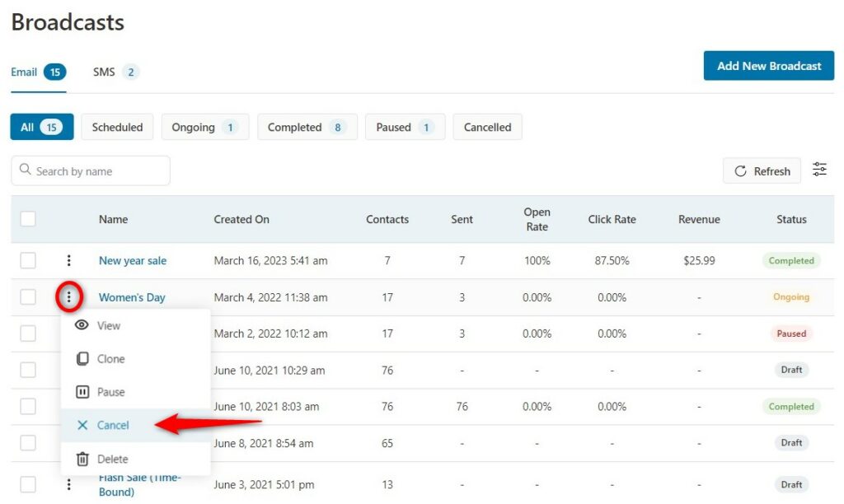Click the three-dot menu beside Women's Day
The height and width of the screenshot is (504, 844).
(69, 297)
